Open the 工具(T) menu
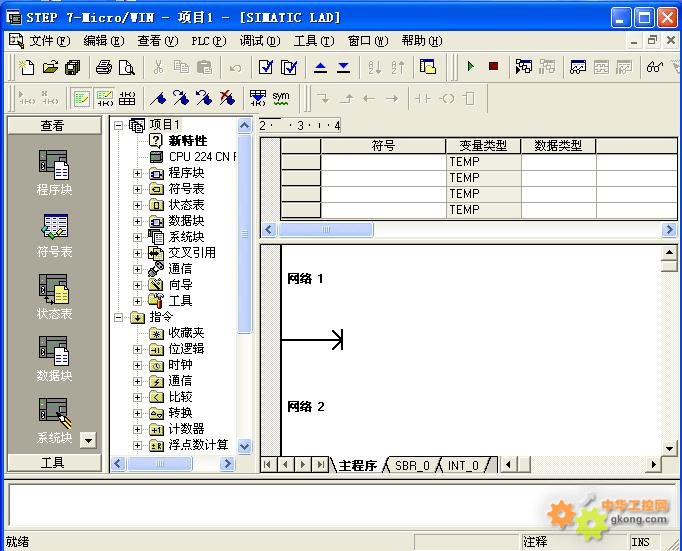The width and height of the screenshot is (682, 551). click(314, 41)
